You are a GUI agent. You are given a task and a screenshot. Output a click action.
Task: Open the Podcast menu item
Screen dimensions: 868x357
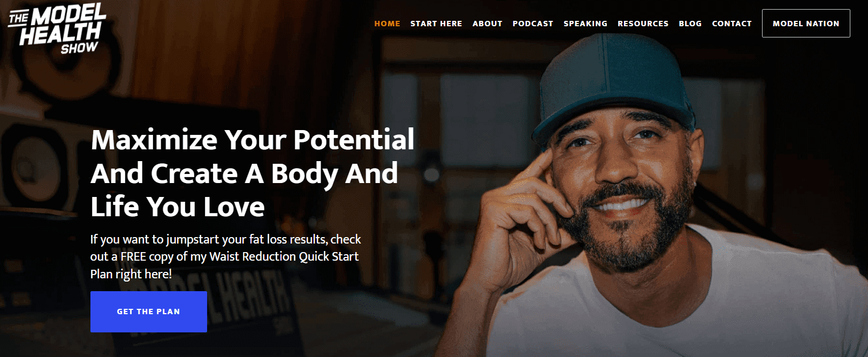(x=533, y=24)
